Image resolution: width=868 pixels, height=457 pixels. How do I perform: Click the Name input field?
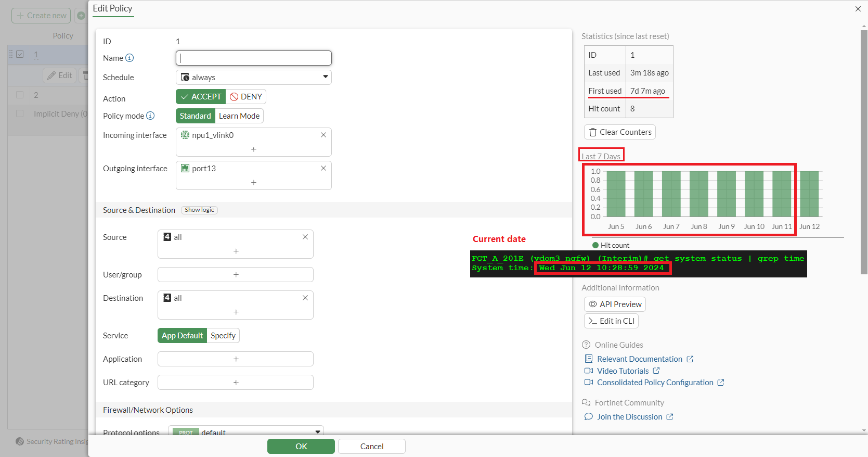tap(254, 58)
